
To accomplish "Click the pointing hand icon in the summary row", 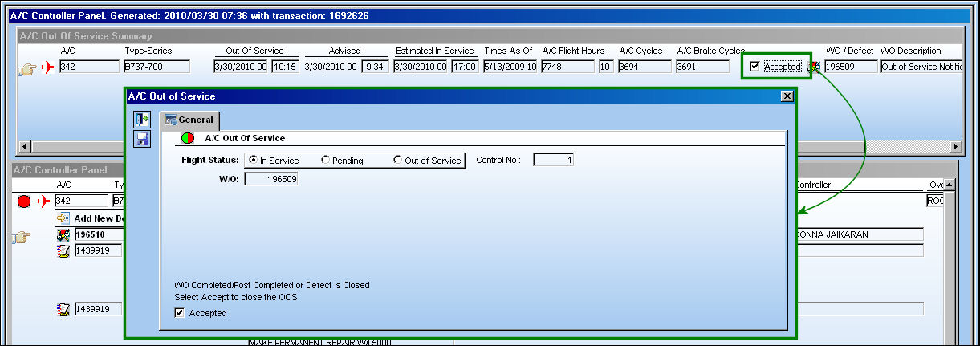I will point(26,71).
